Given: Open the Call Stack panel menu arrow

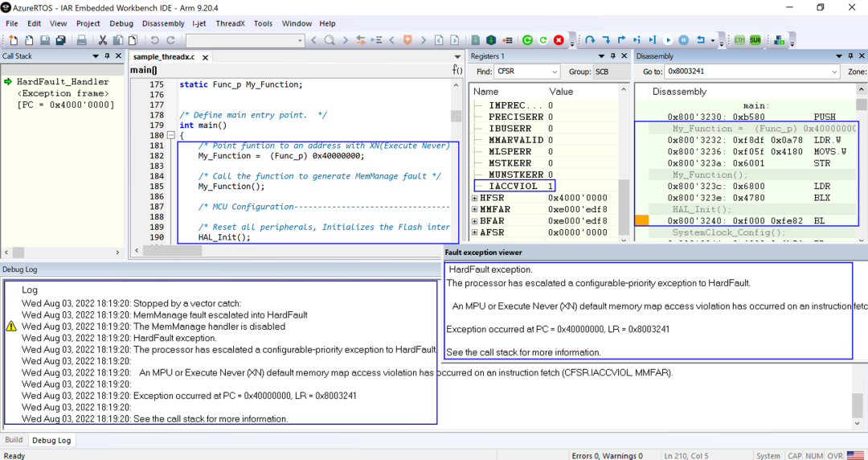Looking at the screenshot, I should click(95, 56).
